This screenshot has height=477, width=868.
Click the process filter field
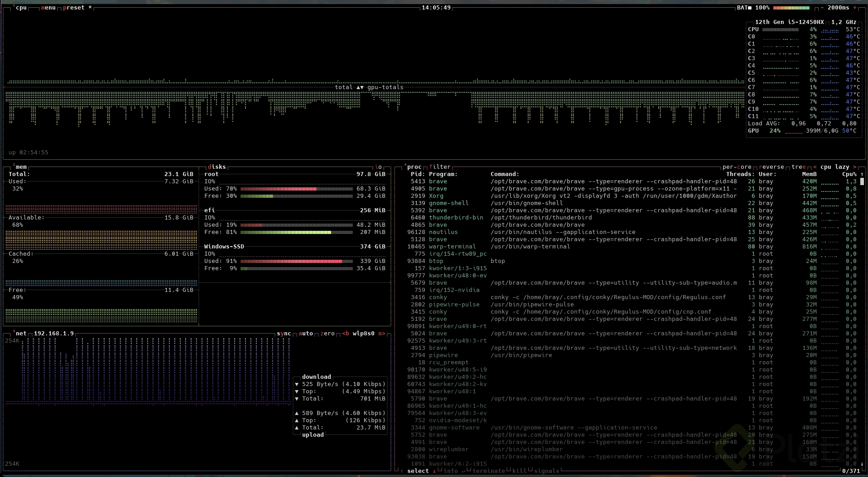click(439, 167)
